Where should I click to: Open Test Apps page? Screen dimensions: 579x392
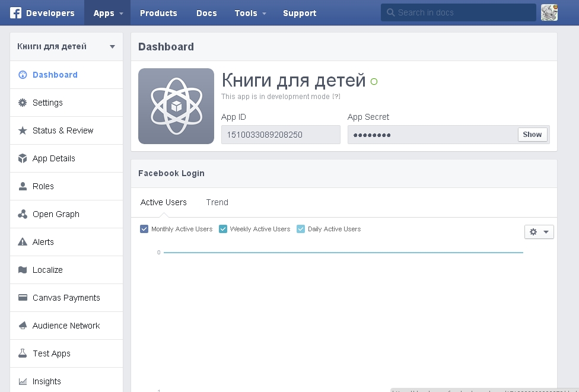tap(66, 353)
